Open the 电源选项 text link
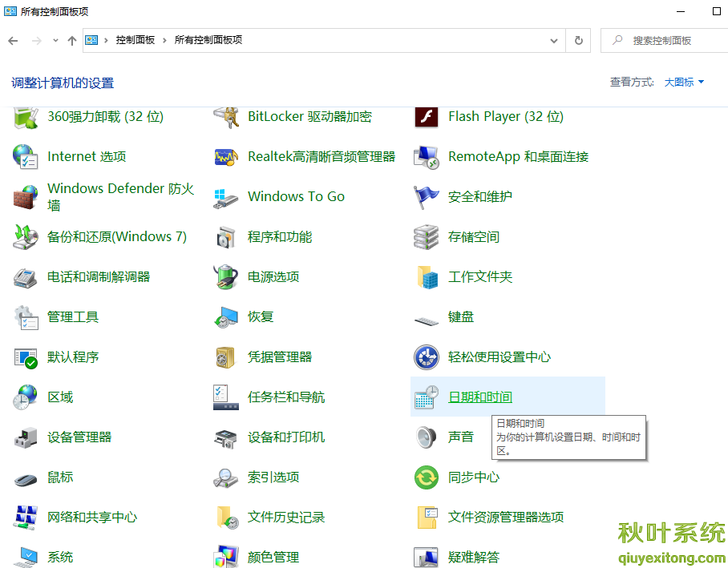The width and height of the screenshot is (728, 568). coord(273,277)
